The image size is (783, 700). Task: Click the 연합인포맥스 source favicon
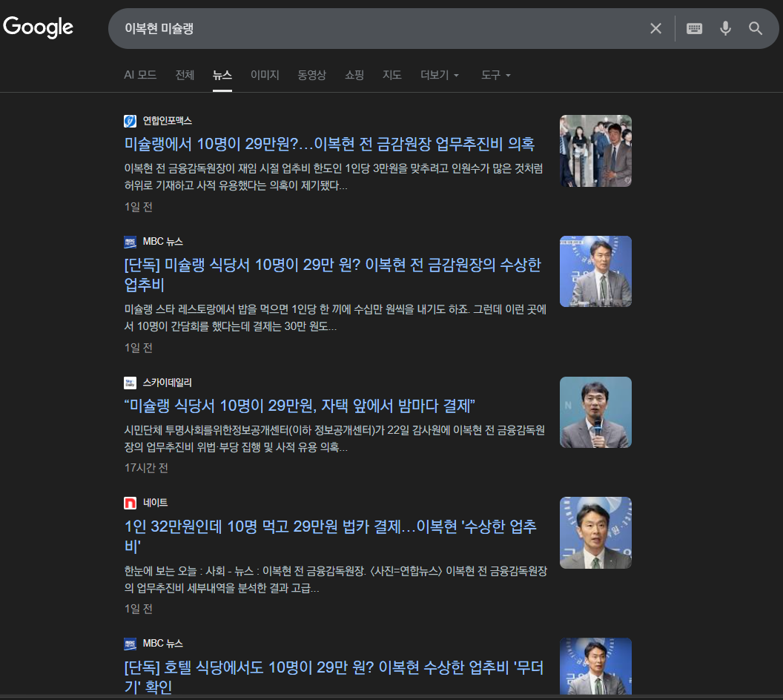tap(130, 121)
